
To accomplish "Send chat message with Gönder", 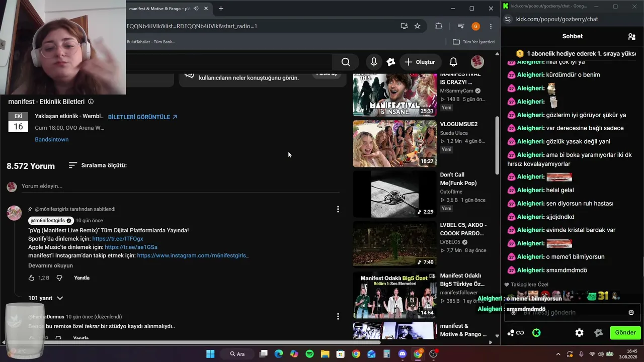I will click(x=625, y=332).
